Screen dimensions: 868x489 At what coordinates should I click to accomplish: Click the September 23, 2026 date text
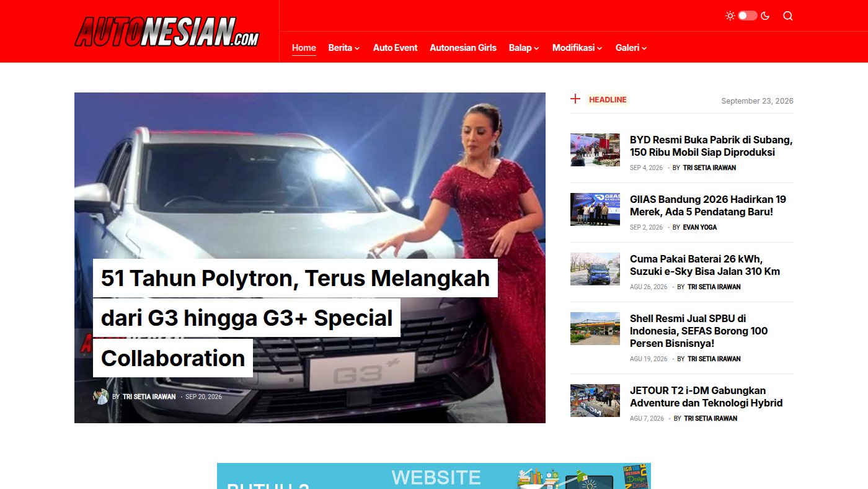click(757, 101)
